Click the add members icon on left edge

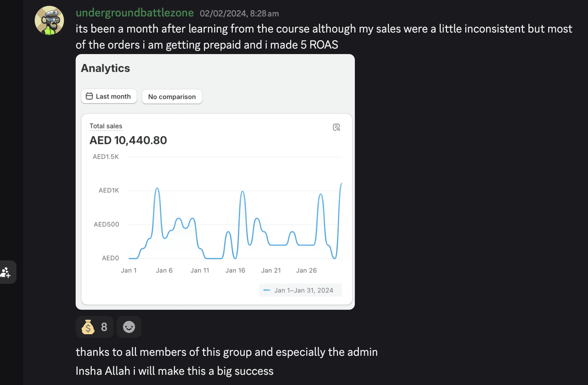pos(6,272)
